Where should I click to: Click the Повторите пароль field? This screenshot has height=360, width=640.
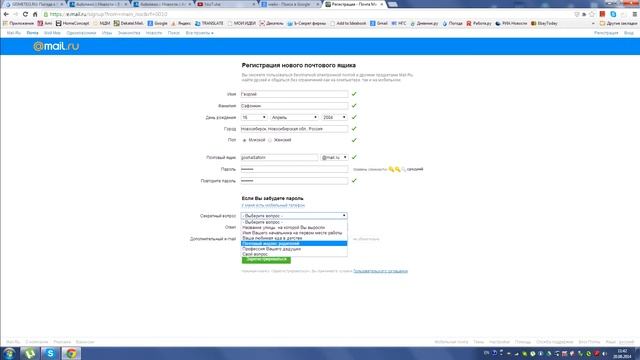pyautogui.click(x=294, y=181)
